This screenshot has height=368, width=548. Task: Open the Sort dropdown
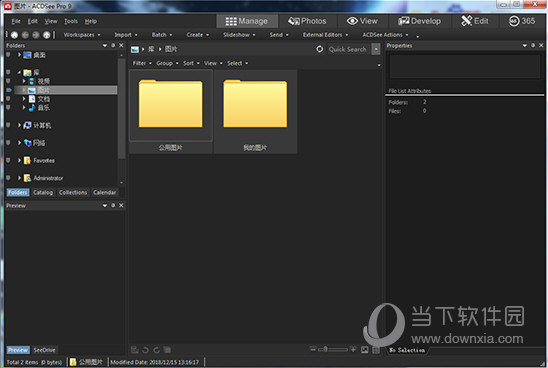tap(191, 63)
